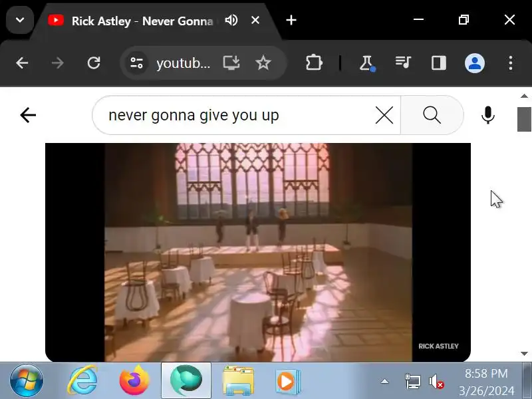532x399 pixels.
Task: Mute the tab via speaker icon
Action: click(231, 21)
